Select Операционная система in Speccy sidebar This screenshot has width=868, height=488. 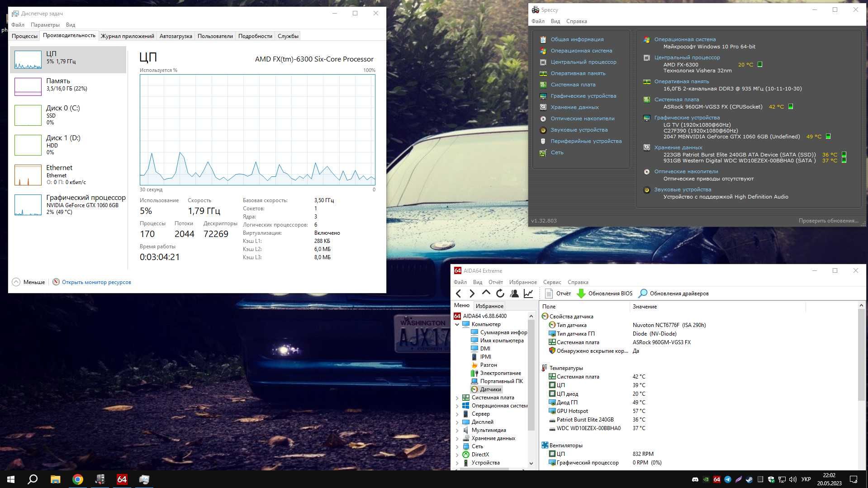tap(581, 51)
